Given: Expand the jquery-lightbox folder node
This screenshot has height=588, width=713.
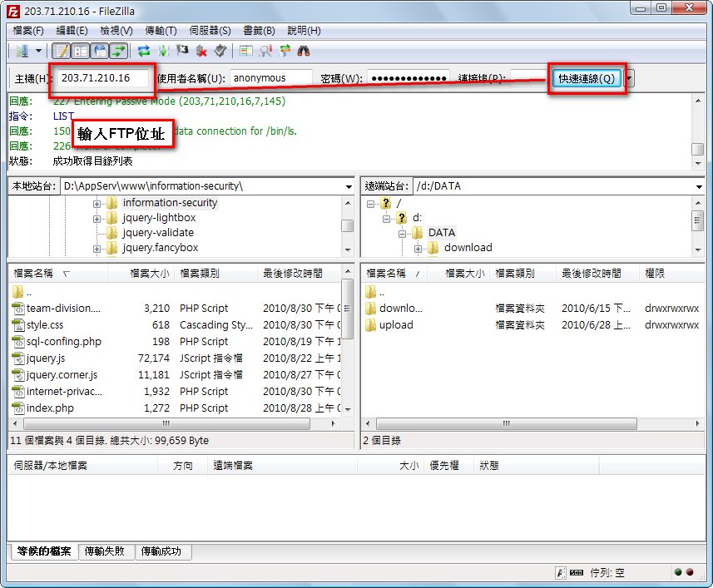Looking at the screenshot, I should [x=97, y=219].
